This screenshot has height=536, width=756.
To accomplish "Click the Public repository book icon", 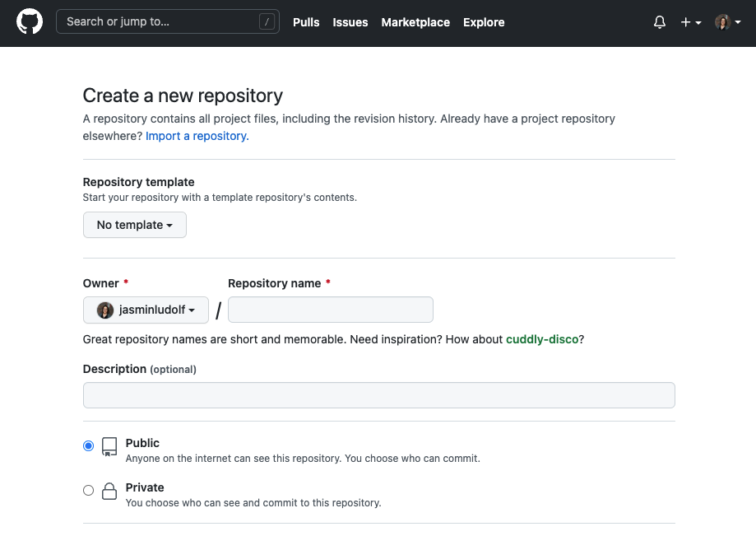I will coord(109,447).
